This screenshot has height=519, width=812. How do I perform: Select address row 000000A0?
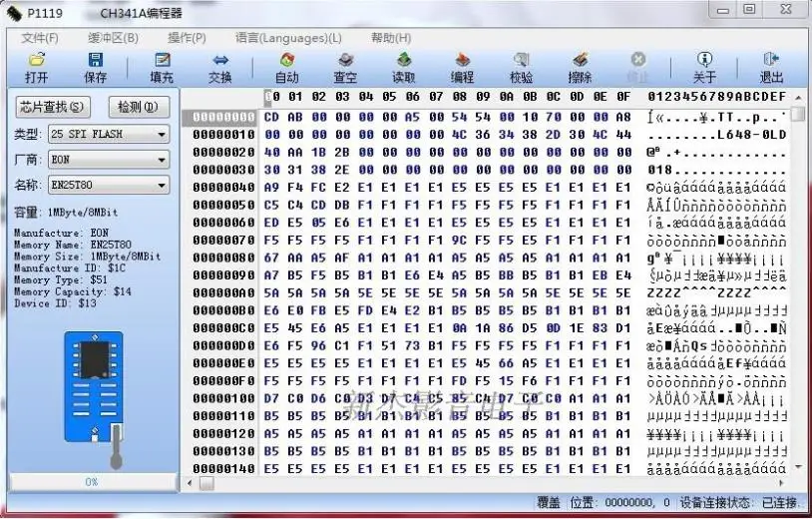tap(223, 293)
